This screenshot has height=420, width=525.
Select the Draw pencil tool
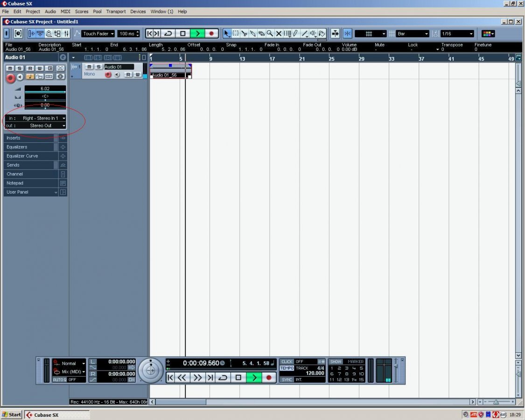296,34
